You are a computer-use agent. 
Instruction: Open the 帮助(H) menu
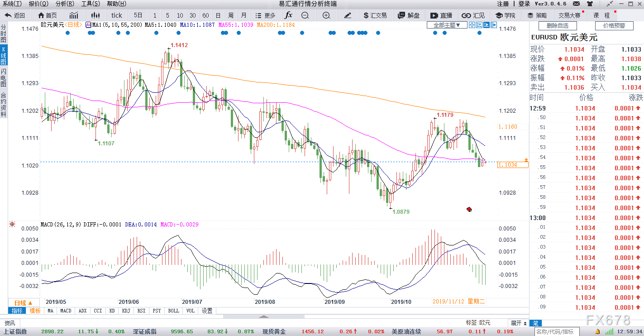pos(117,4)
